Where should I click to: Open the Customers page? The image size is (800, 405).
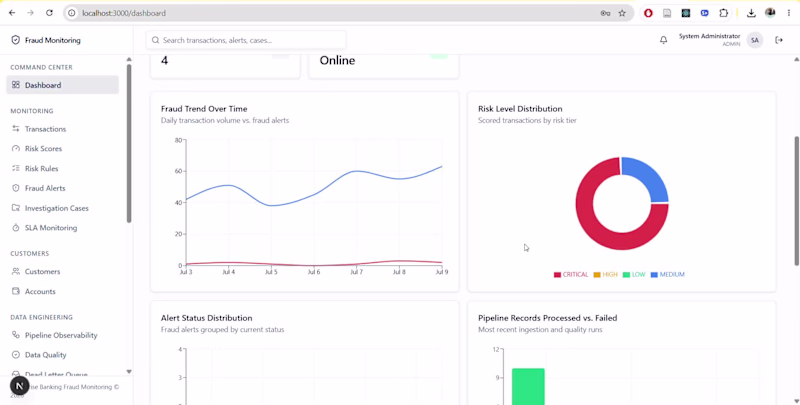point(62,271)
